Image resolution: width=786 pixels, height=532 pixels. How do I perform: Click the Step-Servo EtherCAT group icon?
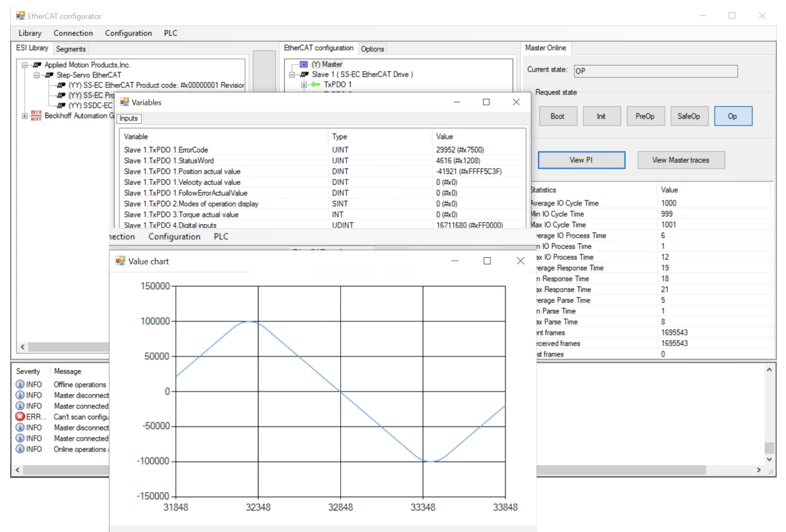click(x=49, y=75)
